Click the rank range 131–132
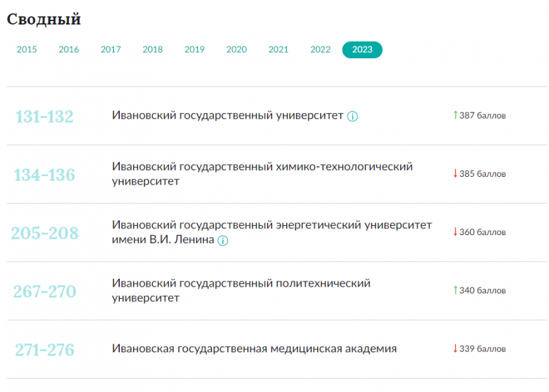 (x=46, y=115)
